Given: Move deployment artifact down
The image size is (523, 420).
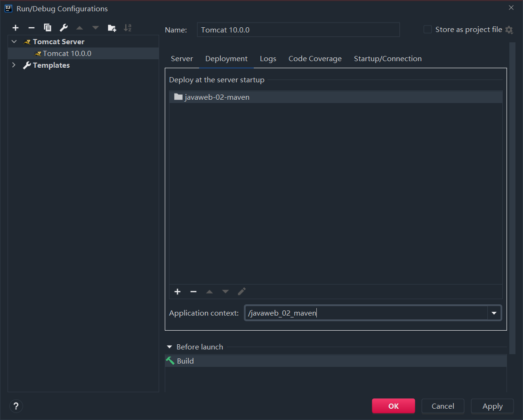Looking at the screenshot, I should (225, 292).
